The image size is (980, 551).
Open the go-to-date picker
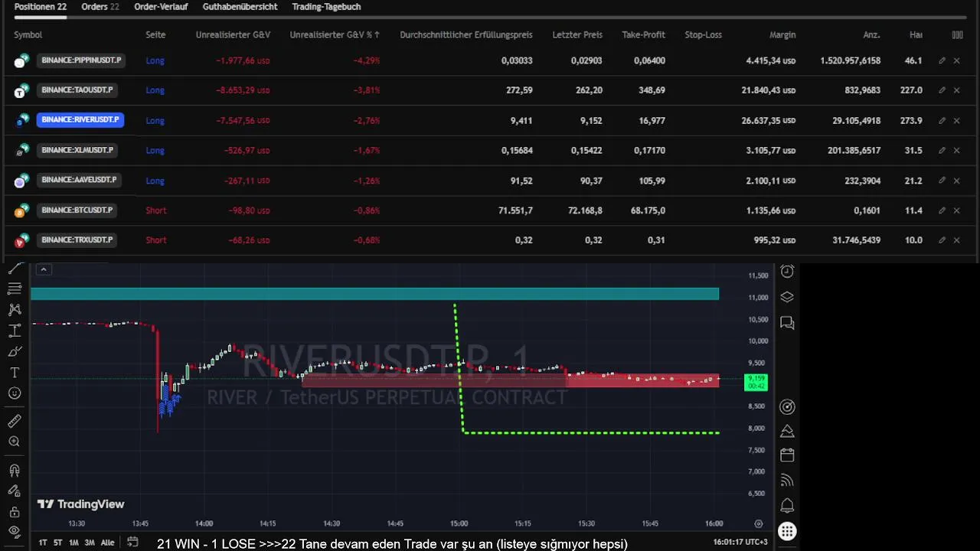132,543
